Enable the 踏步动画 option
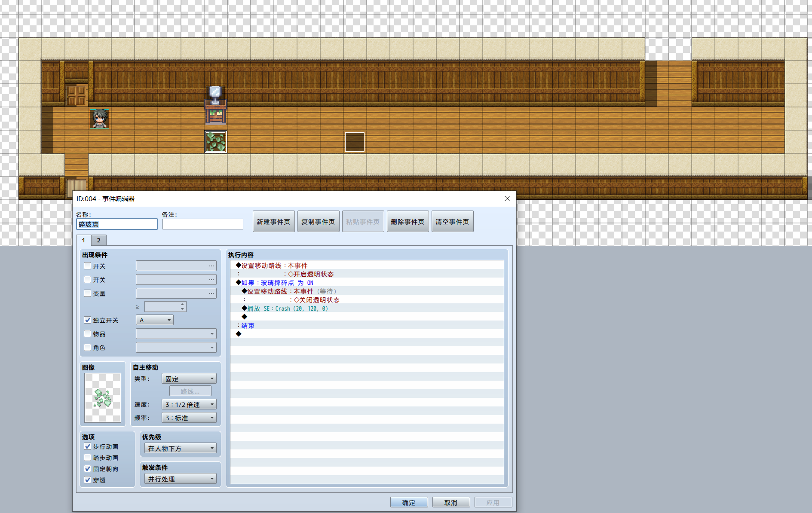 tap(88, 458)
